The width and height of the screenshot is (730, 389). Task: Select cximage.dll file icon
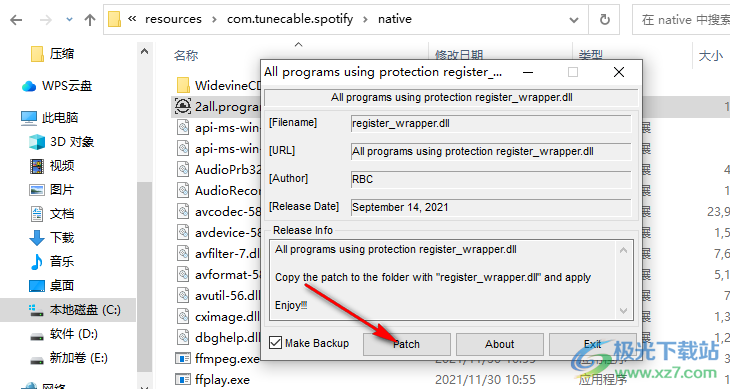[183, 316]
